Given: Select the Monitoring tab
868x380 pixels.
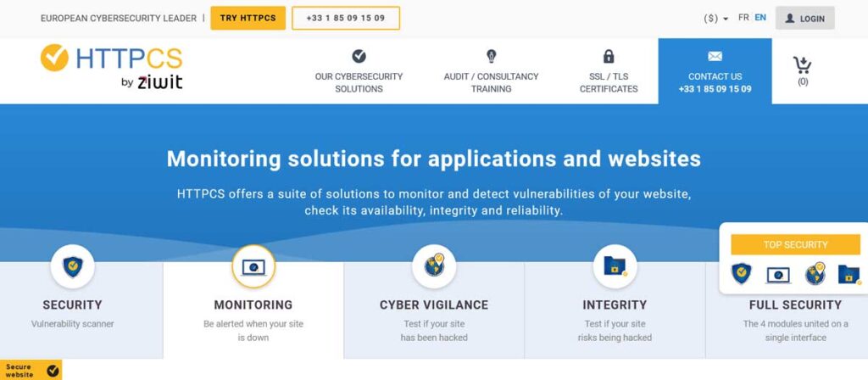Looking at the screenshot, I should [253, 310].
